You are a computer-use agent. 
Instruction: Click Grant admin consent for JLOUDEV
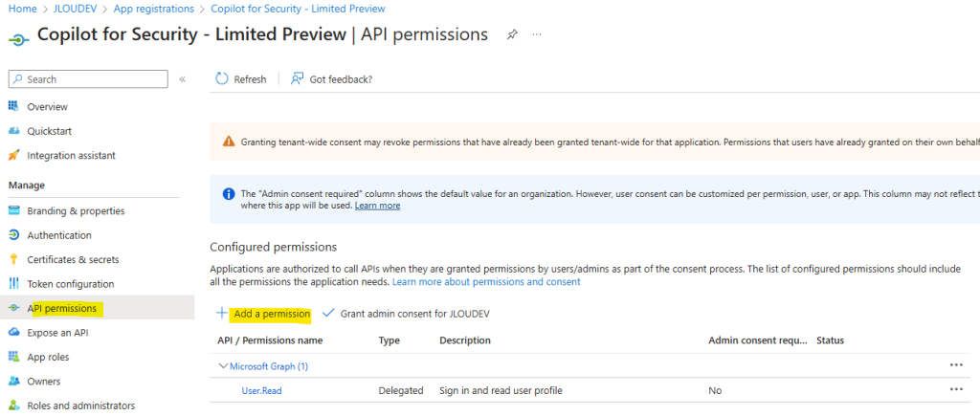415,314
